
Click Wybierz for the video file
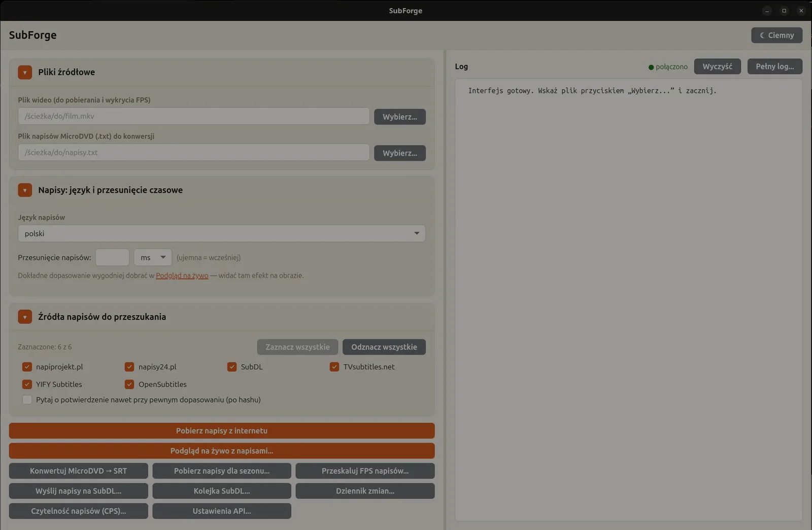[400, 117]
